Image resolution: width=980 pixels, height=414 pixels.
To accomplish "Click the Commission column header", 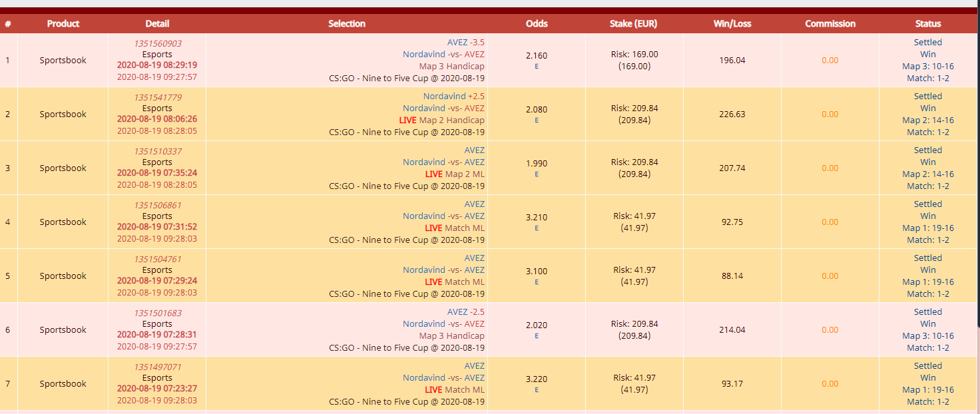I will coord(830,23).
